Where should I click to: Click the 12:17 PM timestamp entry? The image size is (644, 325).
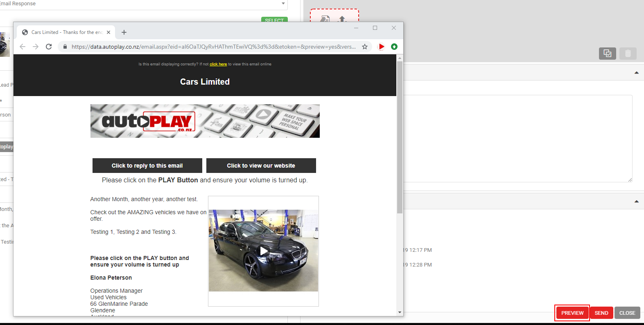click(x=418, y=250)
